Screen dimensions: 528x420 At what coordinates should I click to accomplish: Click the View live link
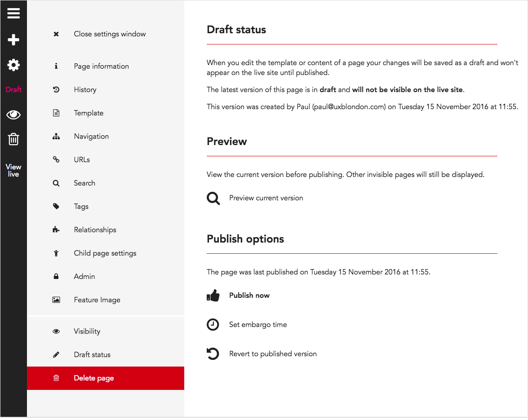click(x=13, y=170)
